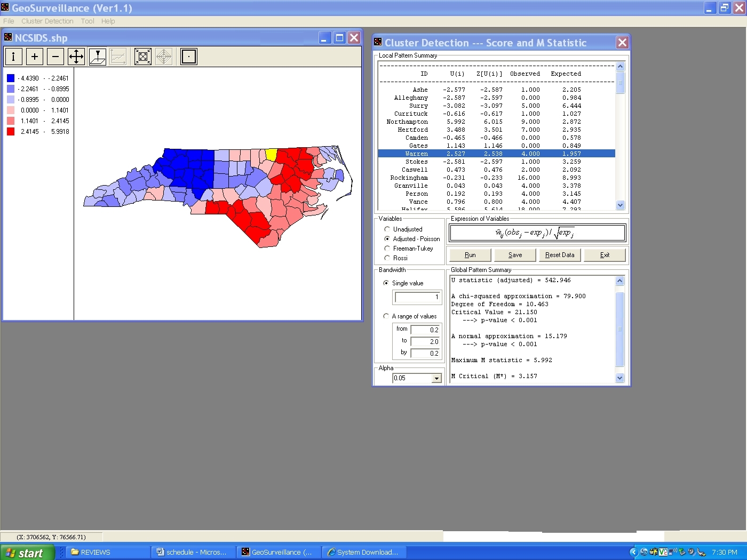Open the Tool menu
This screenshot has width=747, height=560.
point(88,21)
